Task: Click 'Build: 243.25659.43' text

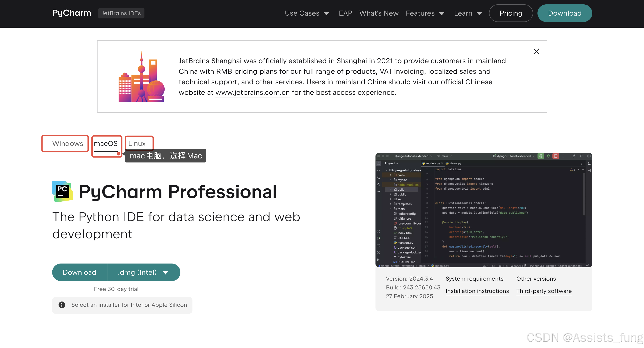Action: click(x=413, y=287)
